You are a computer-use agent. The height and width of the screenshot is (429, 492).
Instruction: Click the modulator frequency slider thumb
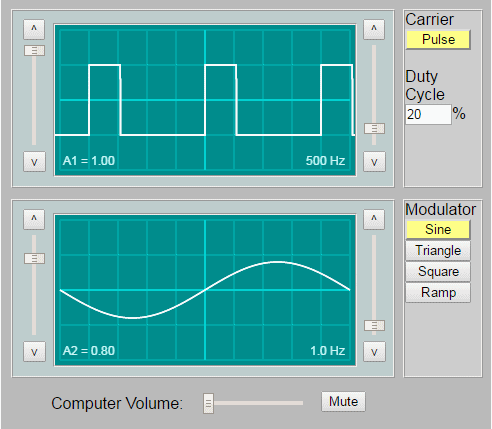tap(374, 325)
